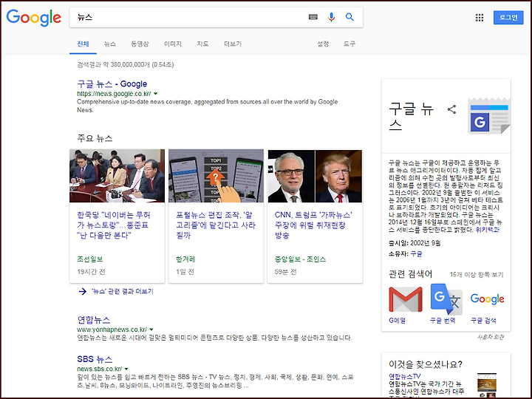Image resolution: width=532 pixels, height=399 pixels.
Task: Click the 출시일: 2002년 9월 fact
Action: point(415,243)
